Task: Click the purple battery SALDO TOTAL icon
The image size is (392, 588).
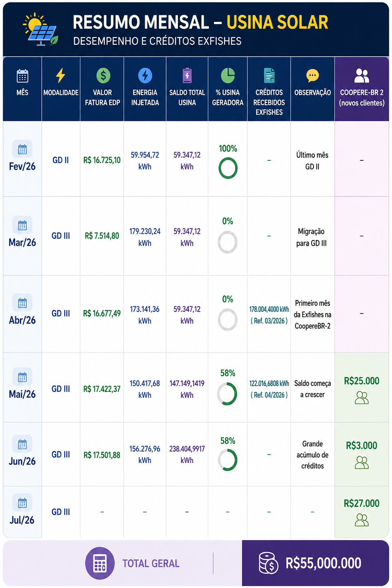Action: [187, 75]
